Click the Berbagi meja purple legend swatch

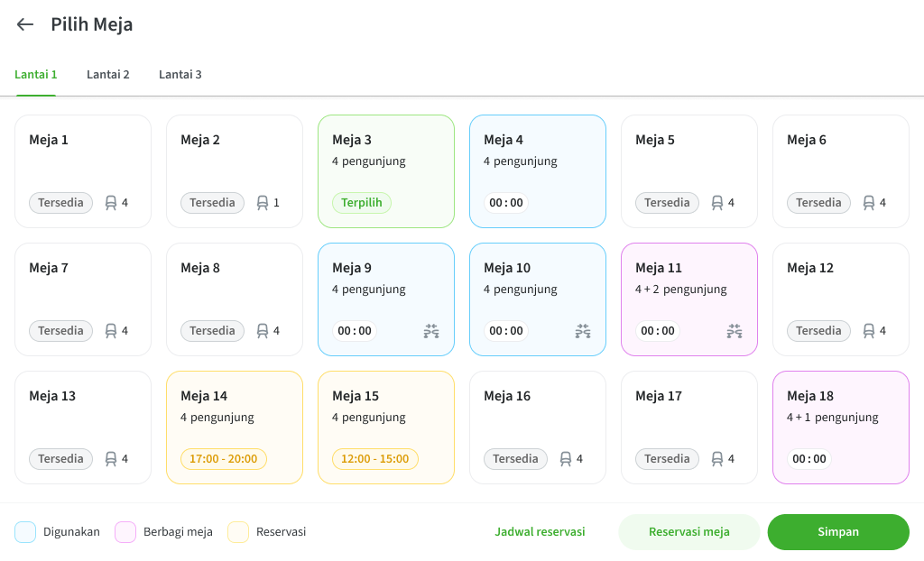point(125,532)
